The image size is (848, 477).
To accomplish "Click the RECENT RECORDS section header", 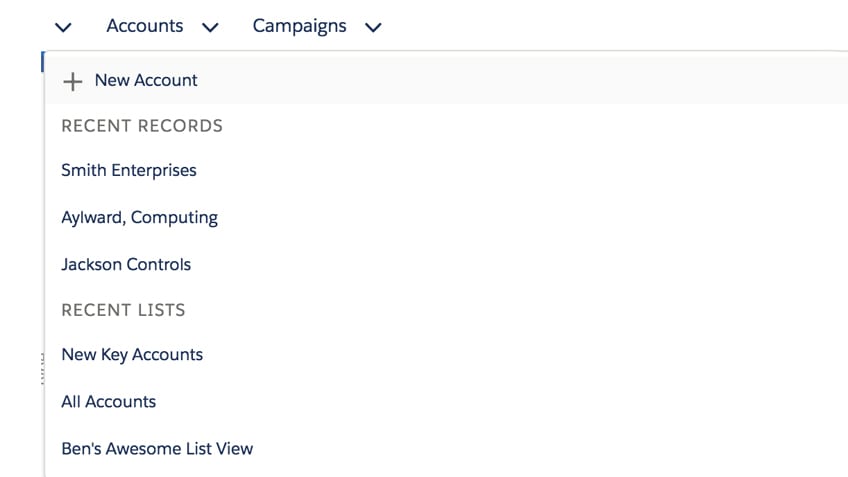I will click(142, 126).
